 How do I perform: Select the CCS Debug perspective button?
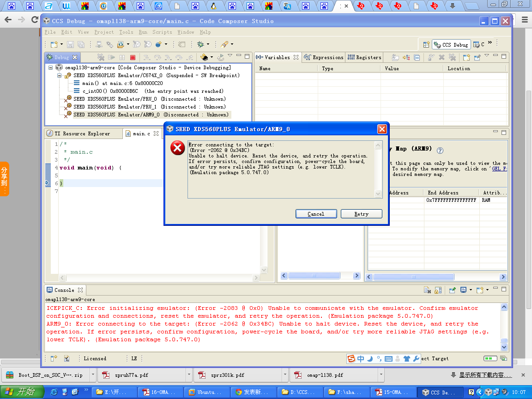coord(451,44)
